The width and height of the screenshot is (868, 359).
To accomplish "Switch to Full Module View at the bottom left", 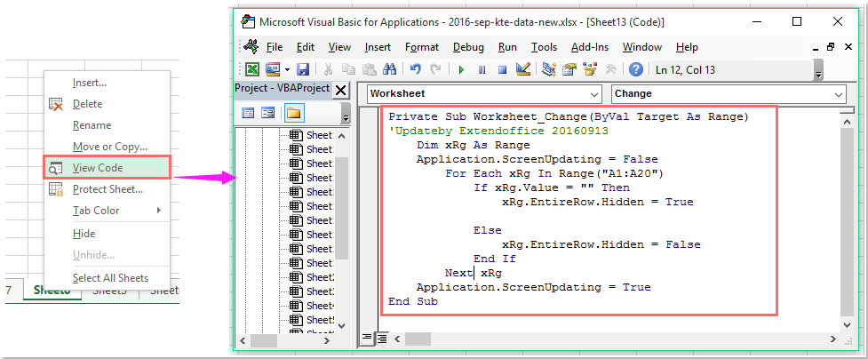I will [381, 338].
